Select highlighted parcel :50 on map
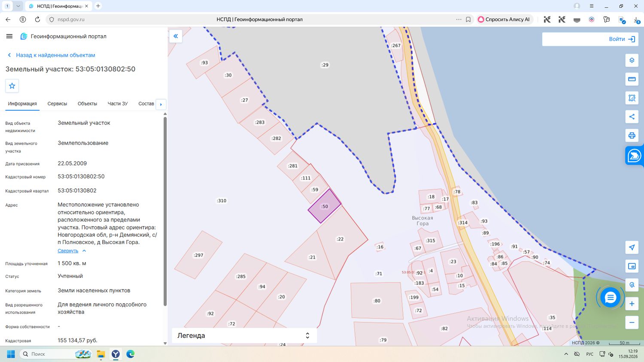This screenshot has height=362, width=644. pos(325,206)
